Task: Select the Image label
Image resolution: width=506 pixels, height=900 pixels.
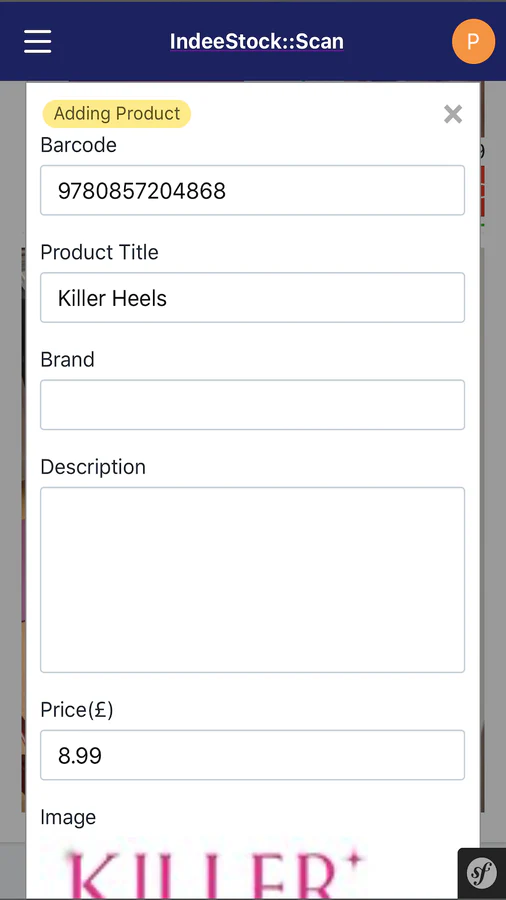Action: coord(68,817)
